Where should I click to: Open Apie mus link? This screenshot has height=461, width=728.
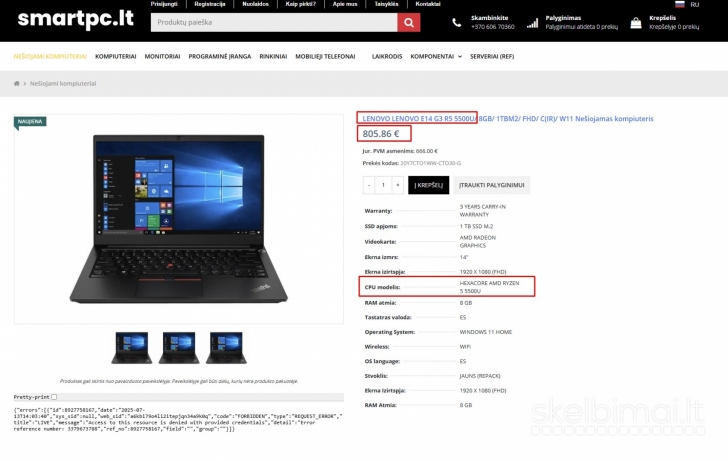tap(345, 4)
